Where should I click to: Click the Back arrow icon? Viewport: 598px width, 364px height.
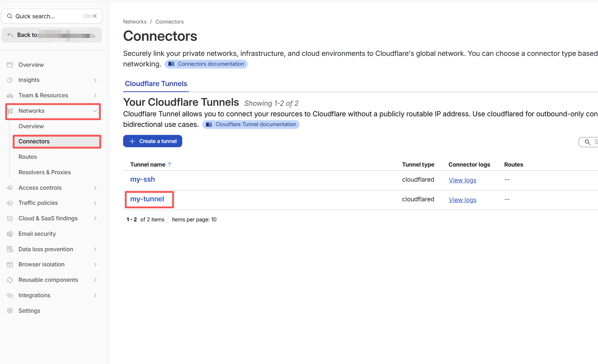click(10, 35)
